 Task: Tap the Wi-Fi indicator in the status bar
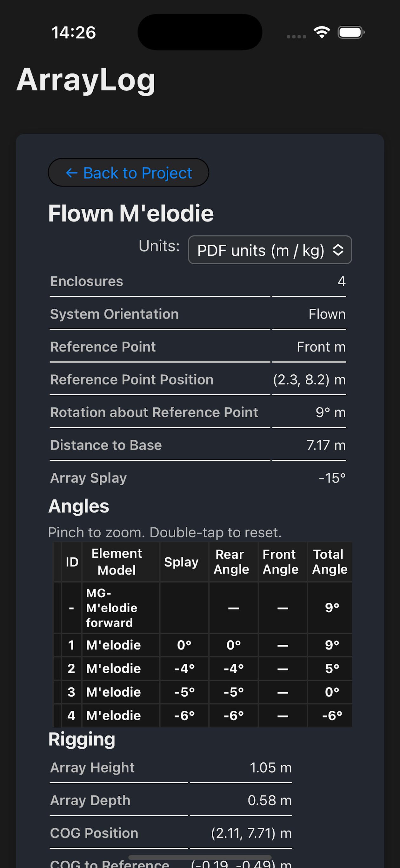(x=321, y=32)
